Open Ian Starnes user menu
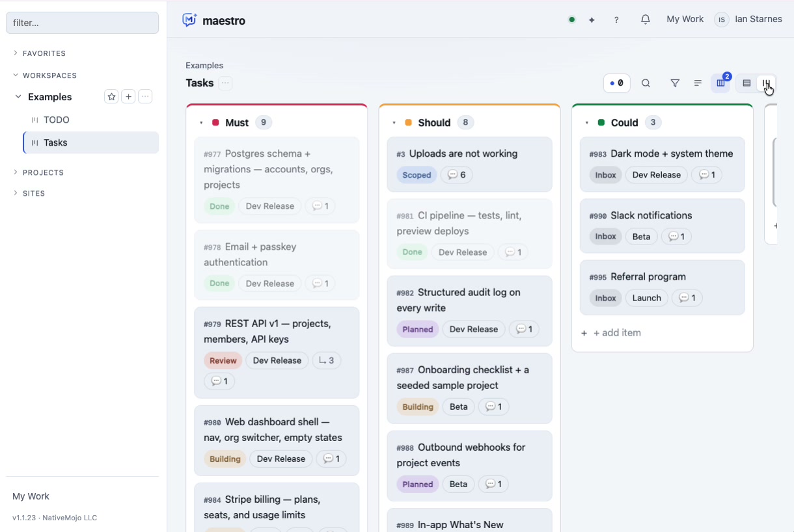The image size is (794, 532). tap(758, 20)
